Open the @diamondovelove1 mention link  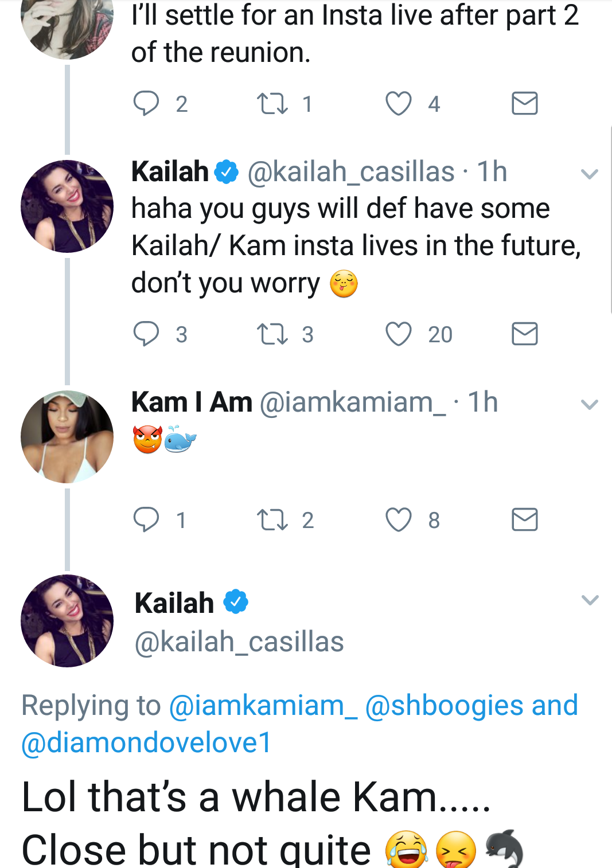tap(146, 742)
